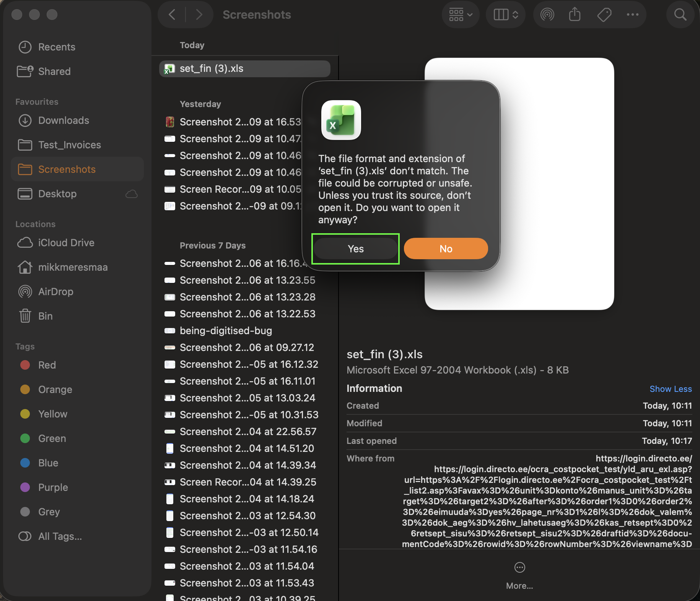Image resolution: width=700 pixels, height=601 pixels.
Task: Select iCloud Drive in the sidebar
Action: coord(66,243)
